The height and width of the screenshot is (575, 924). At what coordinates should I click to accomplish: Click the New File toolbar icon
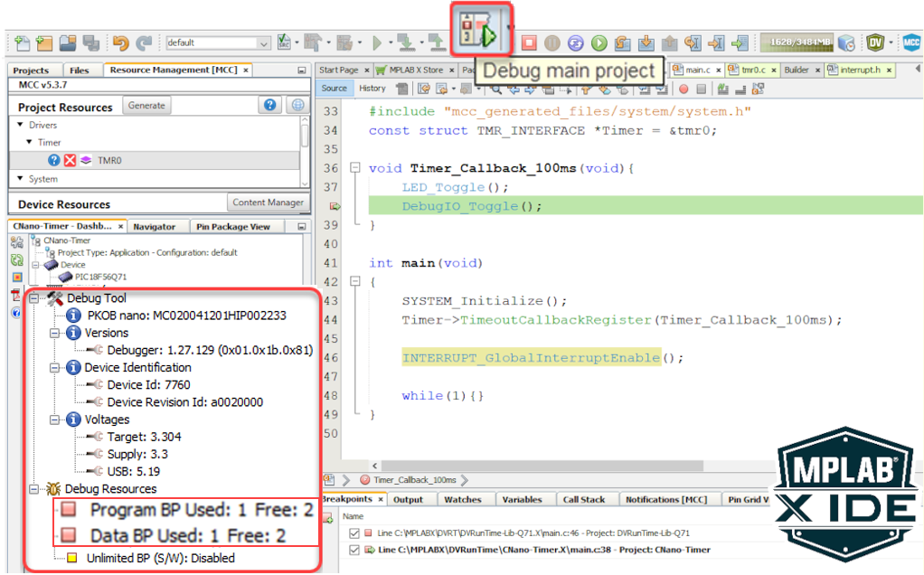[x=21, y=42]
